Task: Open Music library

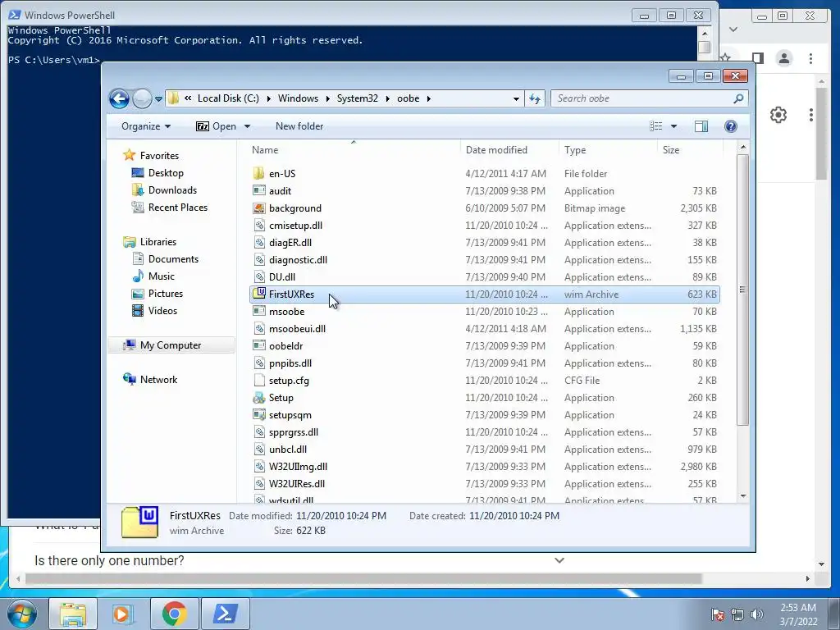Action: pyautogui.click(x=162, y=276)
